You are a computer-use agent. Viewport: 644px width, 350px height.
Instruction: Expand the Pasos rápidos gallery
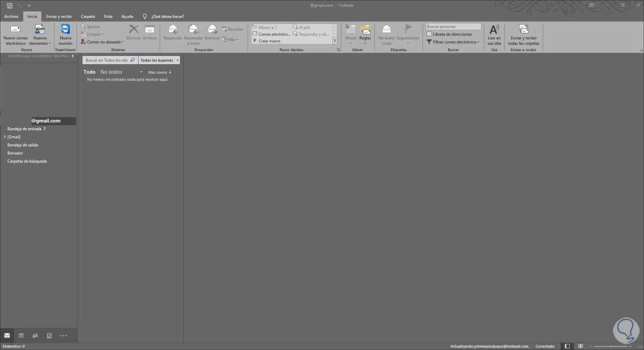tap(335, 41)
